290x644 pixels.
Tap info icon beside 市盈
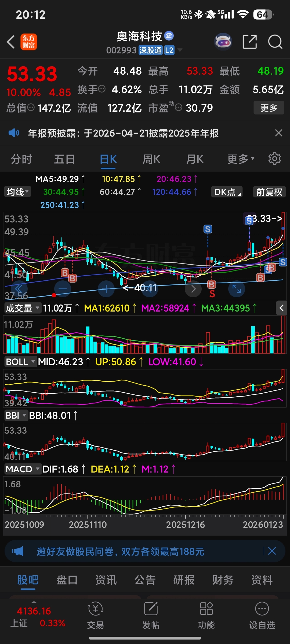click(179, 107)
